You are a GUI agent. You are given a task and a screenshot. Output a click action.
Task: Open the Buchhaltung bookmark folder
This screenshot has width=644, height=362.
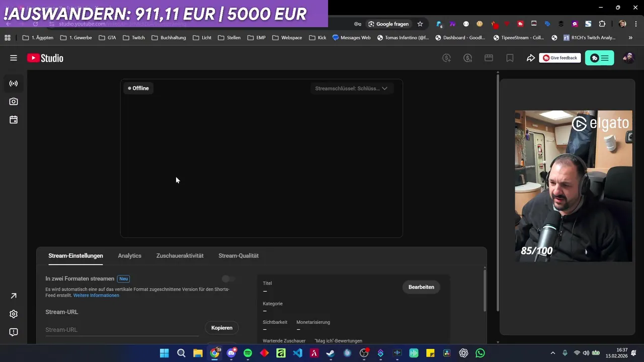(169, 38)
